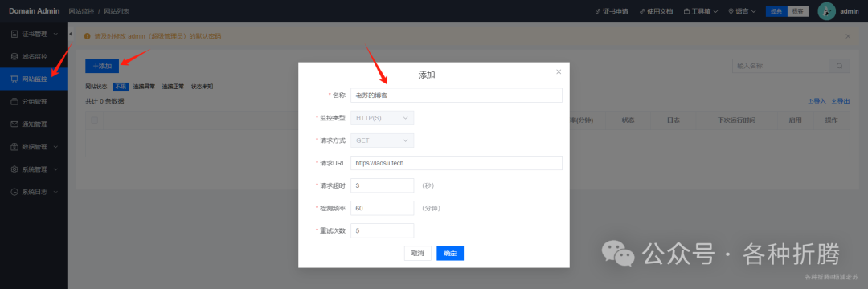868x289 pixels.
Task: Switch theme to 经典
Action: (x=776, y=11)
